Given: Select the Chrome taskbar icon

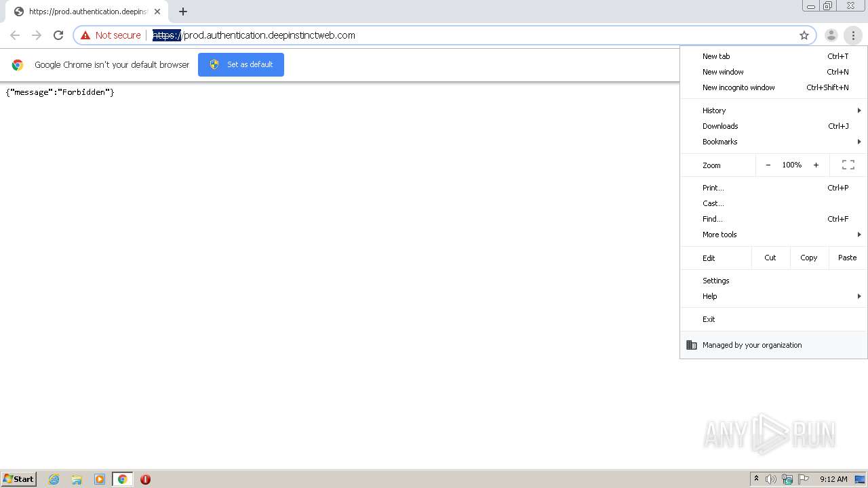Looking at the screenshot, I should tap(122, 479).
